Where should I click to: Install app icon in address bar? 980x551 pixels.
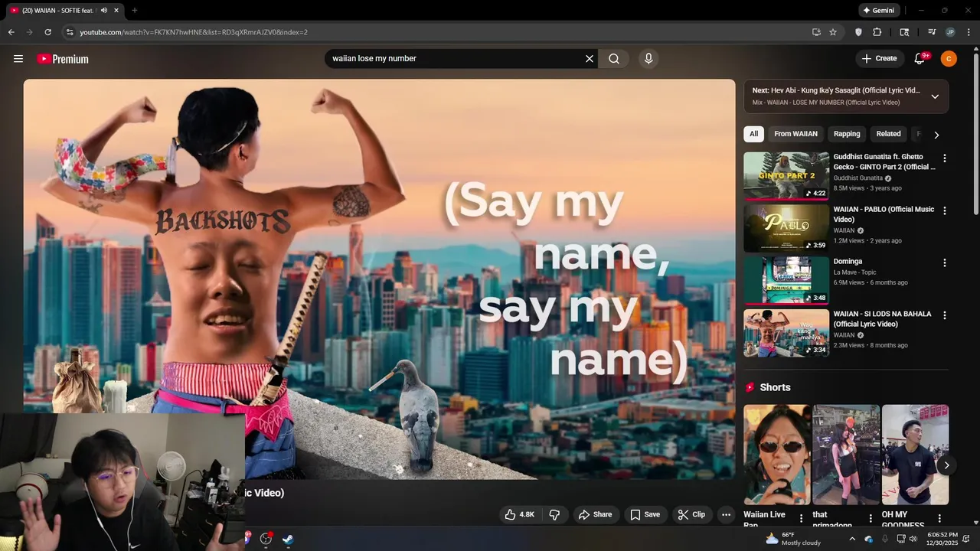point(816,32)
